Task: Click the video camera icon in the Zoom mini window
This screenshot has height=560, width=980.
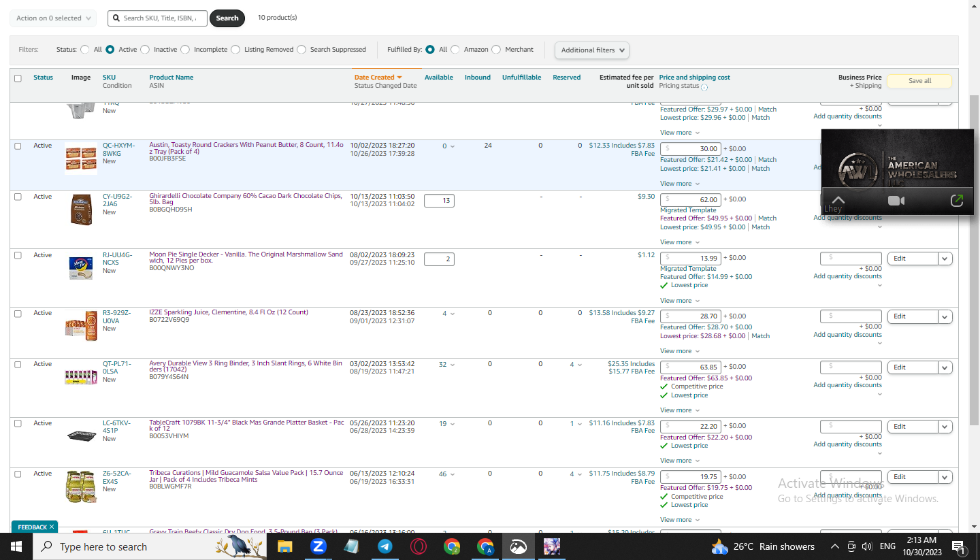Action: pos(896,201)
